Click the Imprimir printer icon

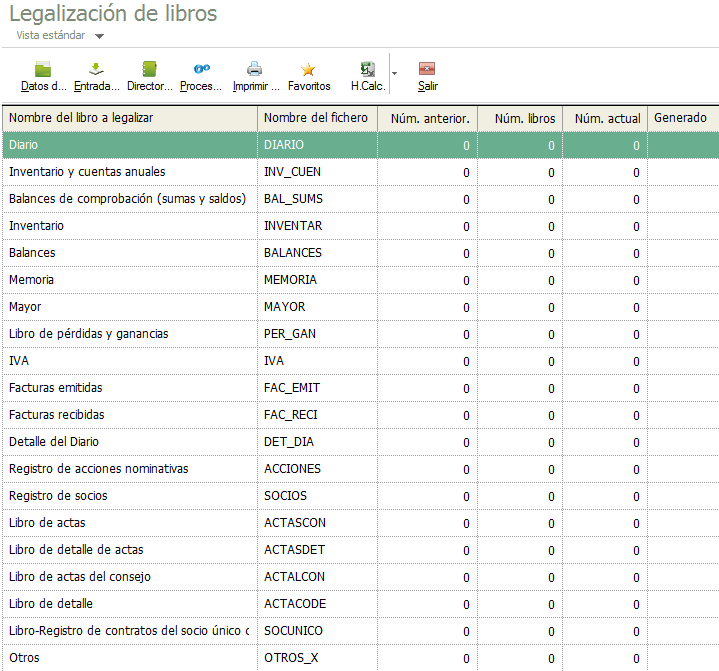point(254,69)
